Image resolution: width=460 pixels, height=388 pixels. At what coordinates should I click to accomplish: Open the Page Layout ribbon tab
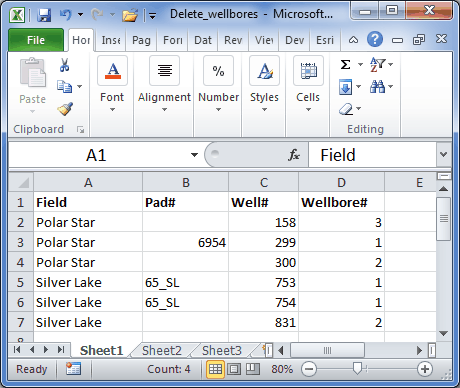click(141, 40)
